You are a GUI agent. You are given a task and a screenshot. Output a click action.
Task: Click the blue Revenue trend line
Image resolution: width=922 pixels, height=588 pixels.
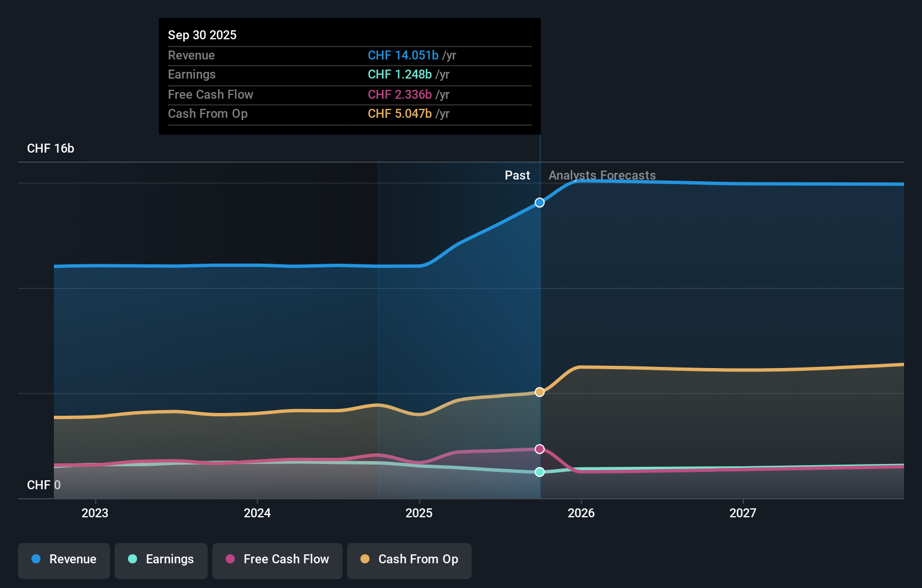tap(281, 266)
